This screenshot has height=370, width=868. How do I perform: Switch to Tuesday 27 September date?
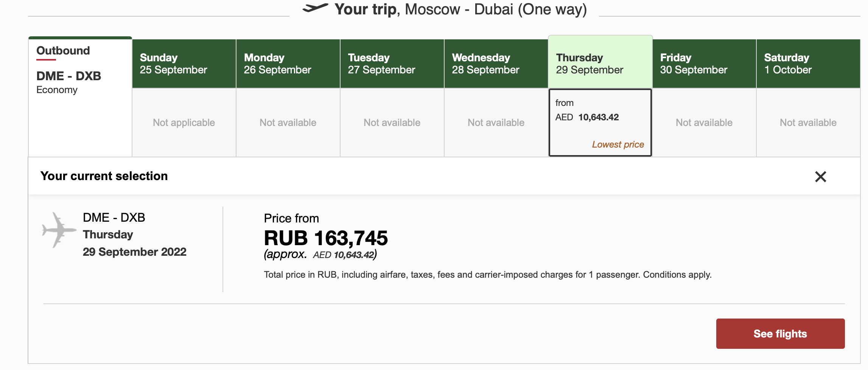(392, 64)
